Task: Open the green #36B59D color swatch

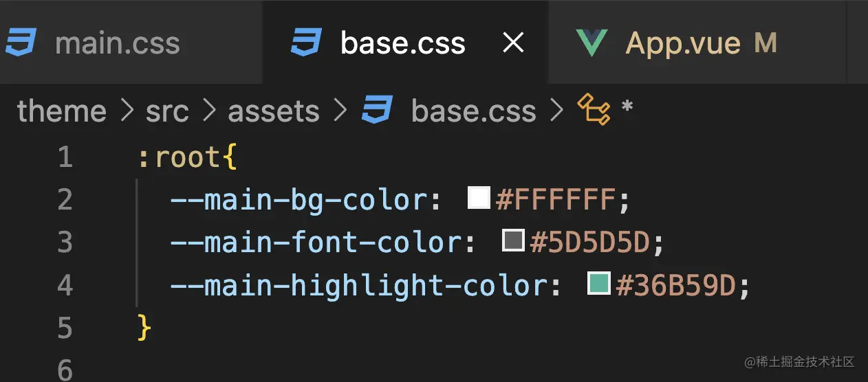Action: pos(599,283)
